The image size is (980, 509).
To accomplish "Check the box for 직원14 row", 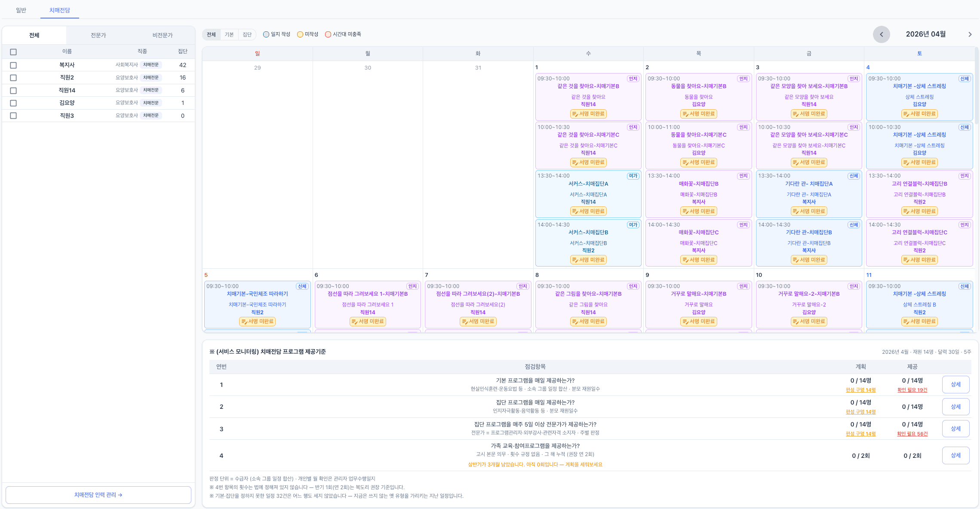I will point(13,91).
